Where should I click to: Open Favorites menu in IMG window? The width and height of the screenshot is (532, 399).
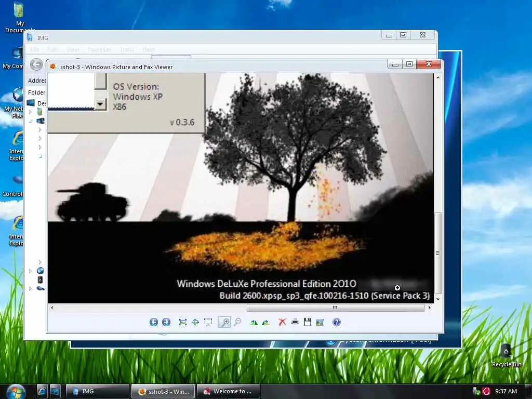coord(99,49)
